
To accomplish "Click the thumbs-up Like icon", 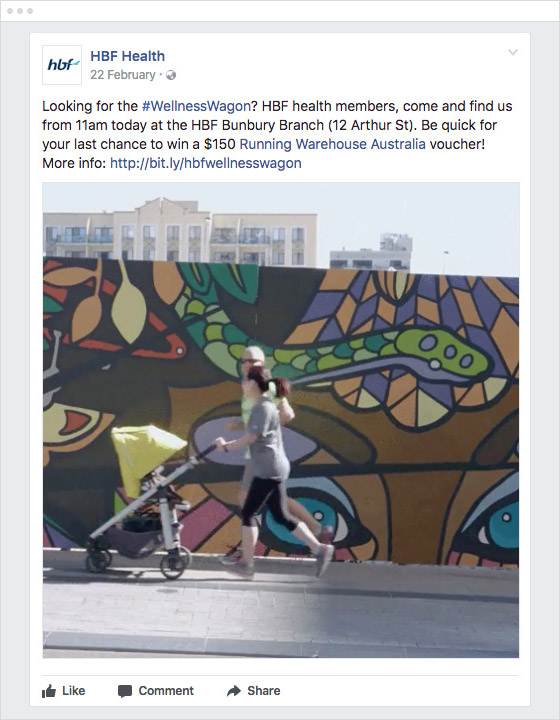I will click(49, 691).
